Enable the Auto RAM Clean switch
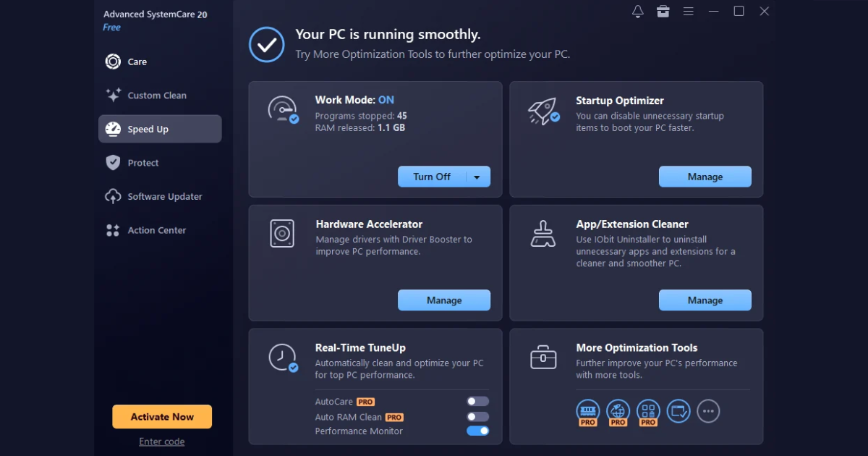Screen dimensions: 868x456 pyautogui.click(x=477, y=417)
